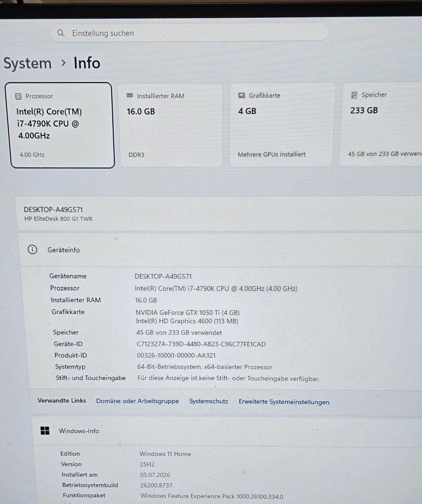Select Prozessor value in Geräteinfo list
This screenshot has height=504, width=422.
tap(216, 289)
